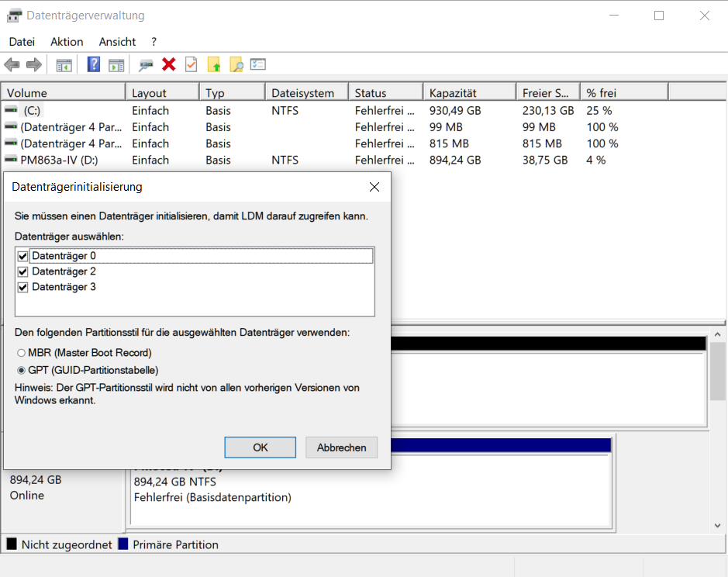Image resolution: width=728 pixels, height=577 pixels.
Task: Open the ? help menu
Action: tap(154, 42)
